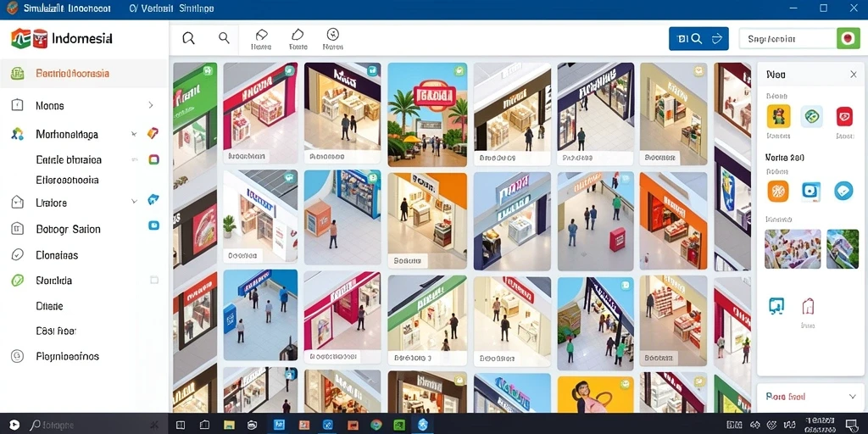
Task: Click the yellow app icon in the right panel
Action: coord(778,116)
